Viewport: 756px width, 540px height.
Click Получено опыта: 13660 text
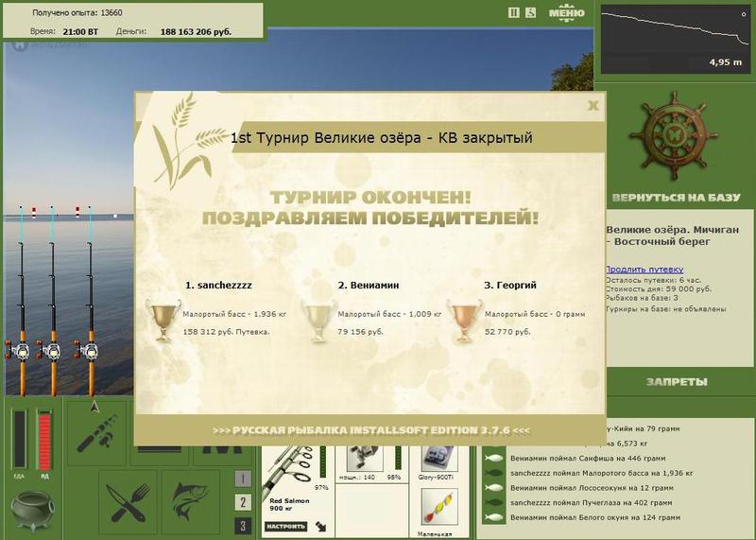(x=77, y=13)
